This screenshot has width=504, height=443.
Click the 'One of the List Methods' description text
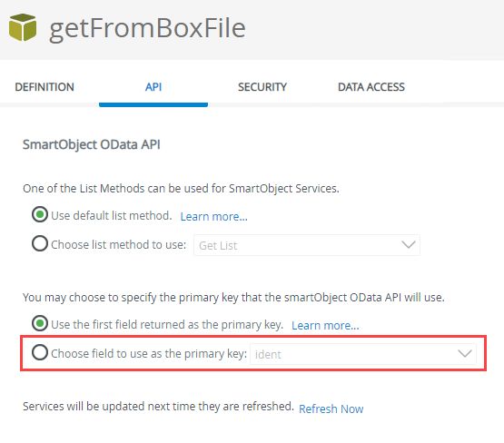pos(181,189)
